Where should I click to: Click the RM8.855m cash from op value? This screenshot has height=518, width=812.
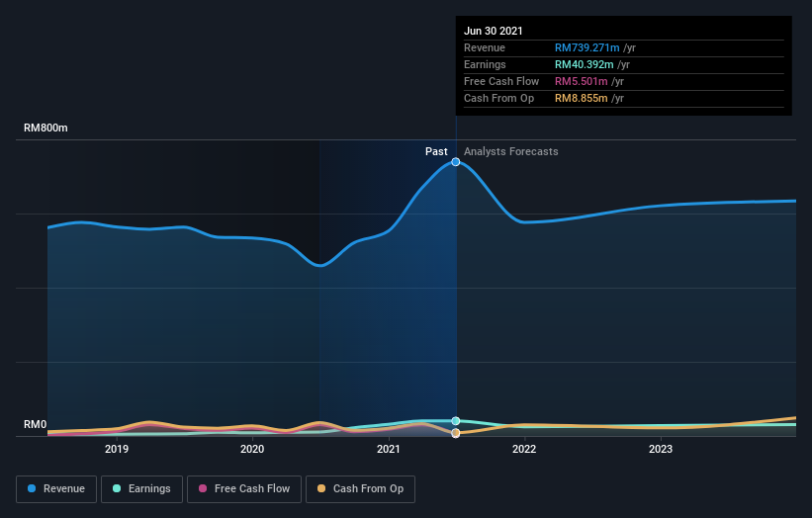[x=581, y=98]
